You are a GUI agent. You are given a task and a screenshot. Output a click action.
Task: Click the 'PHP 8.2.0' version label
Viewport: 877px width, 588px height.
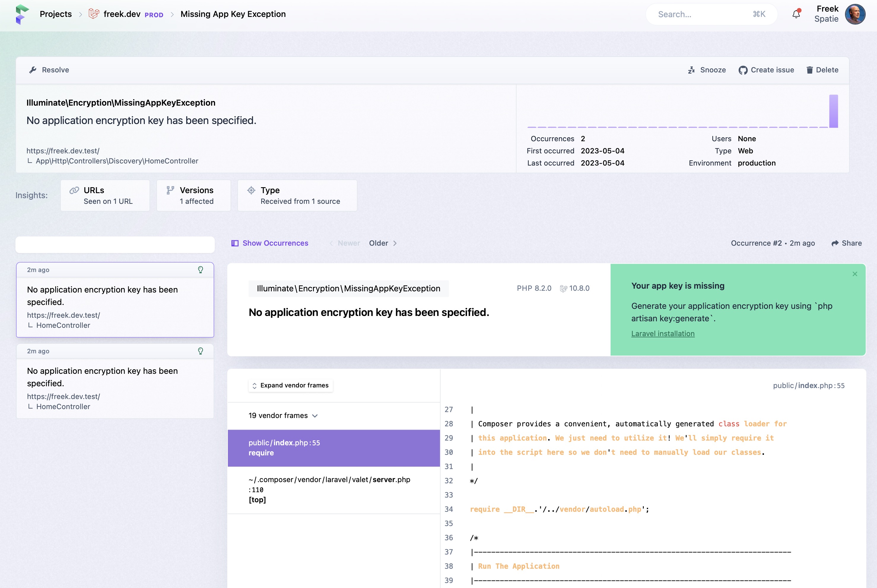coord(534,288)
